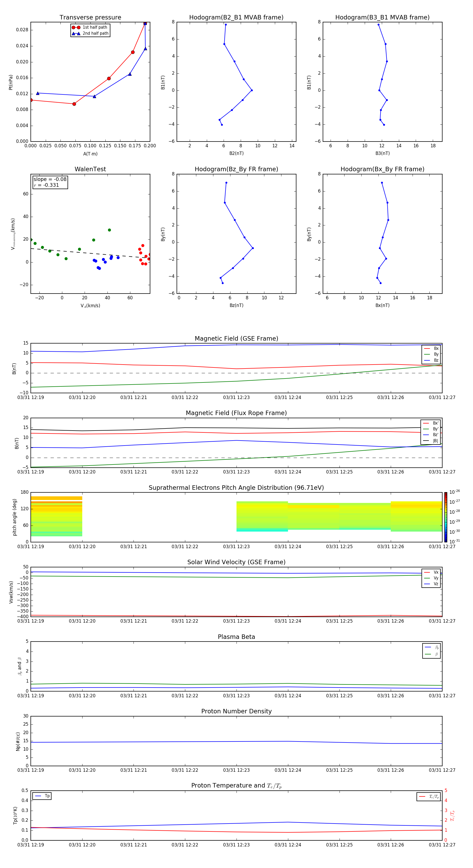
Task: Click the 'Vsw(km/s)' axis label
Action: point(11,592)
